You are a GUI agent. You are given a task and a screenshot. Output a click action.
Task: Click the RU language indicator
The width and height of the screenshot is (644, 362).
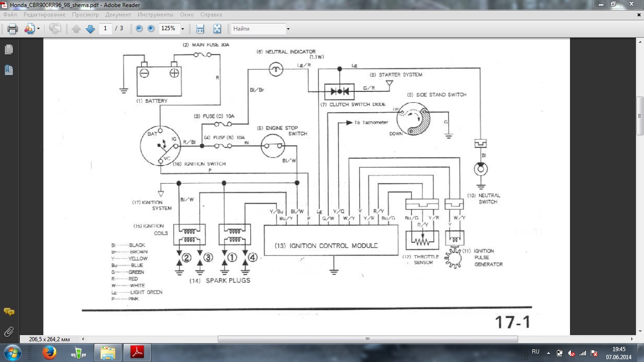[536, 352]
